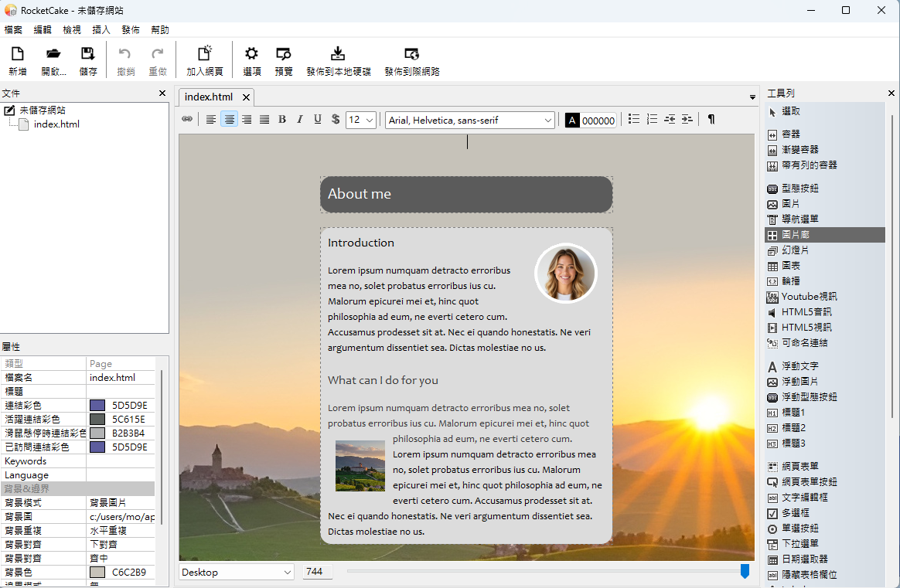Viewport: 900px width, 588px height.
Task: Toggle bold text formatting
Action: [282, 120]
